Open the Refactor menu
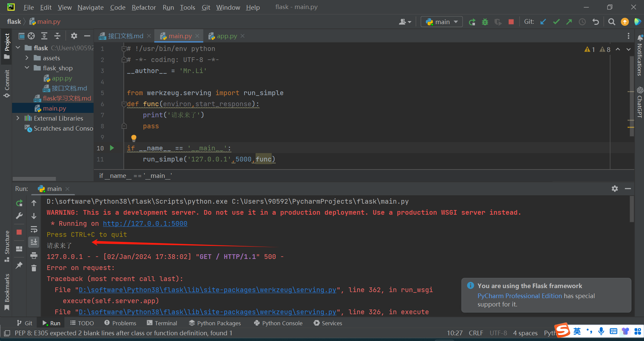This screenshot has height=341, width=644. coord(144,7)
